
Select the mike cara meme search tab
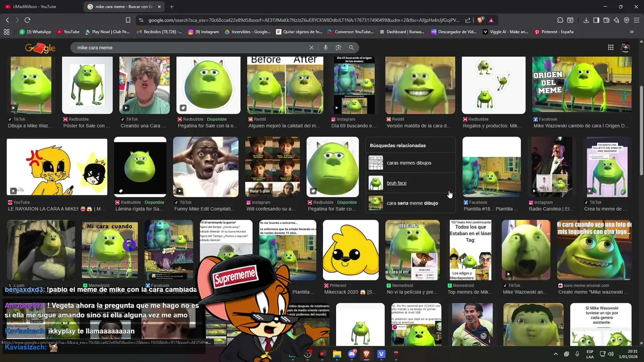click(x=124, y=7)
